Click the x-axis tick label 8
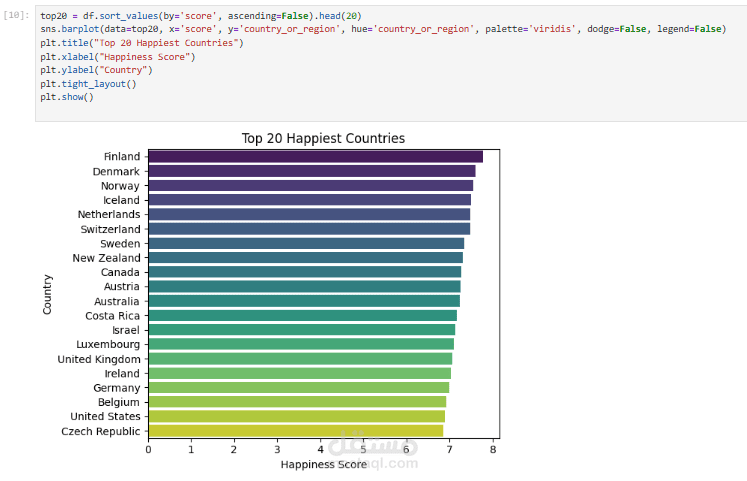Viewport: 747px width, 481px height. tap(493, 449)
